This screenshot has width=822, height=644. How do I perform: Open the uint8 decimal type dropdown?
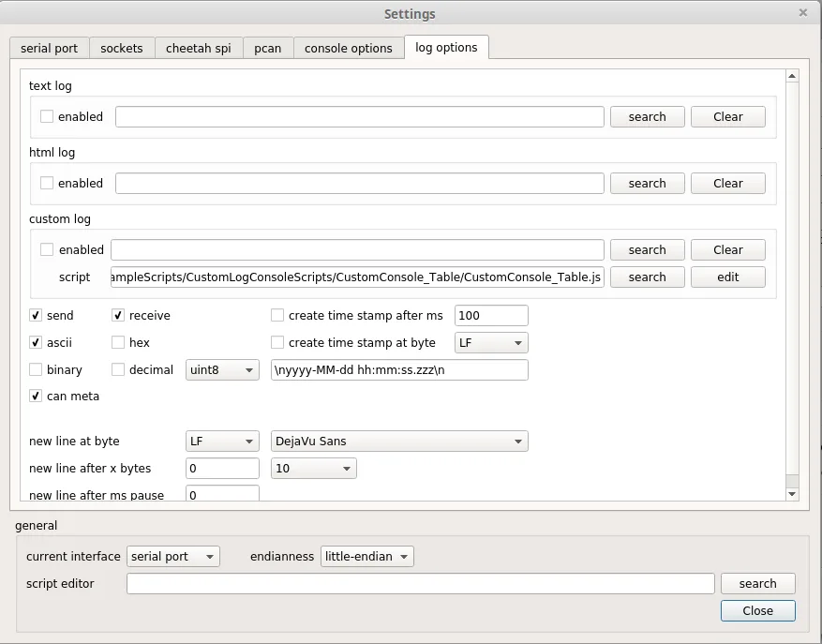pyautogui.click(x=222, y=369)
